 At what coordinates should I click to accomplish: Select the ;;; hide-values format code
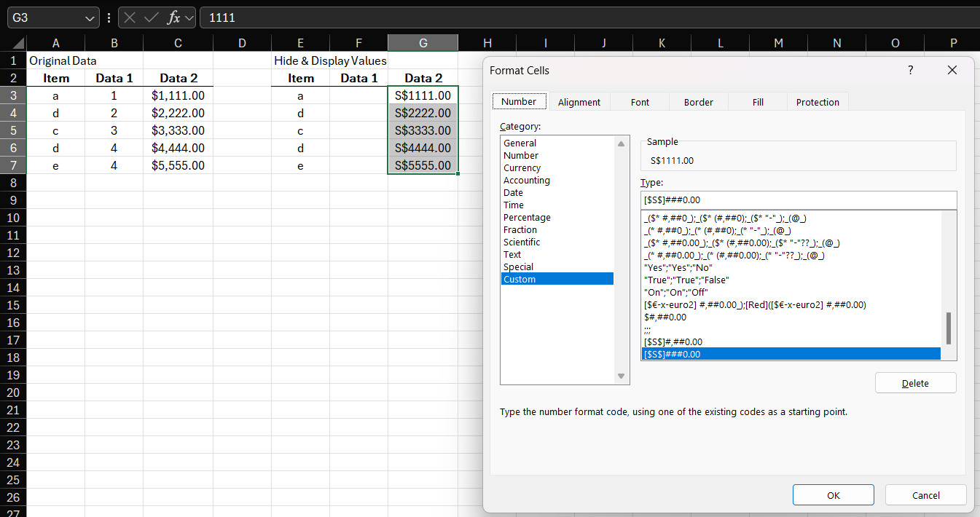pyautogui.click(x=791, y=329)
